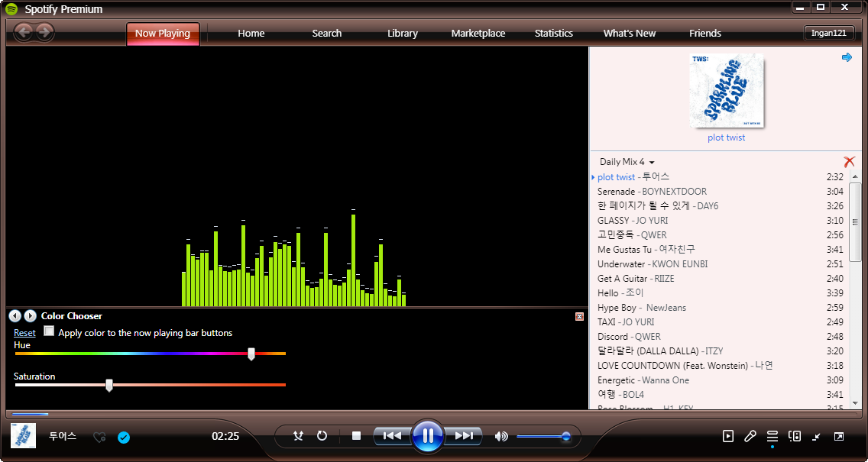
Task: Open the lyrics microphone icon
Action: point(750,437)
